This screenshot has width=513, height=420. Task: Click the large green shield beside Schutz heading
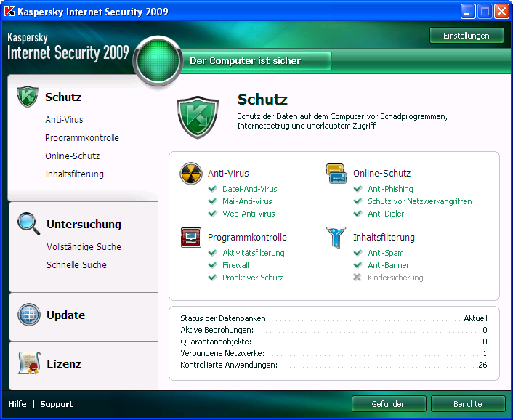tap(198, 117)
